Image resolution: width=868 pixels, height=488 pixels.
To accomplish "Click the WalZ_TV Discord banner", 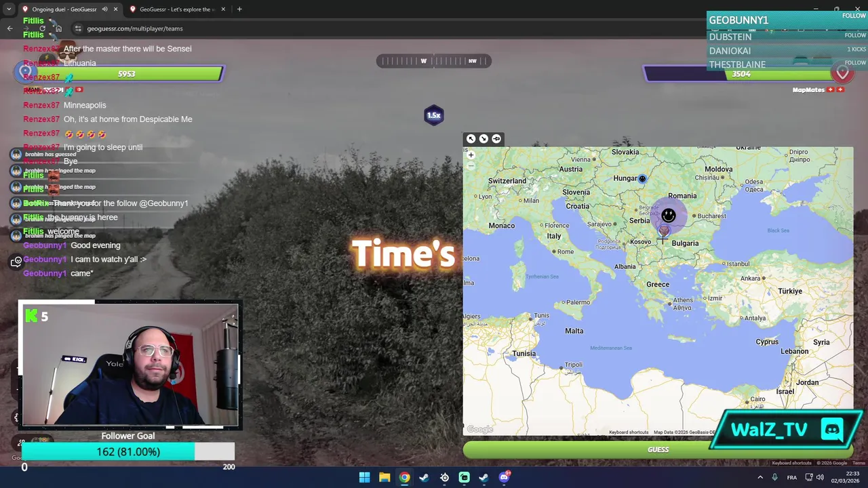I will coord(787,430).
